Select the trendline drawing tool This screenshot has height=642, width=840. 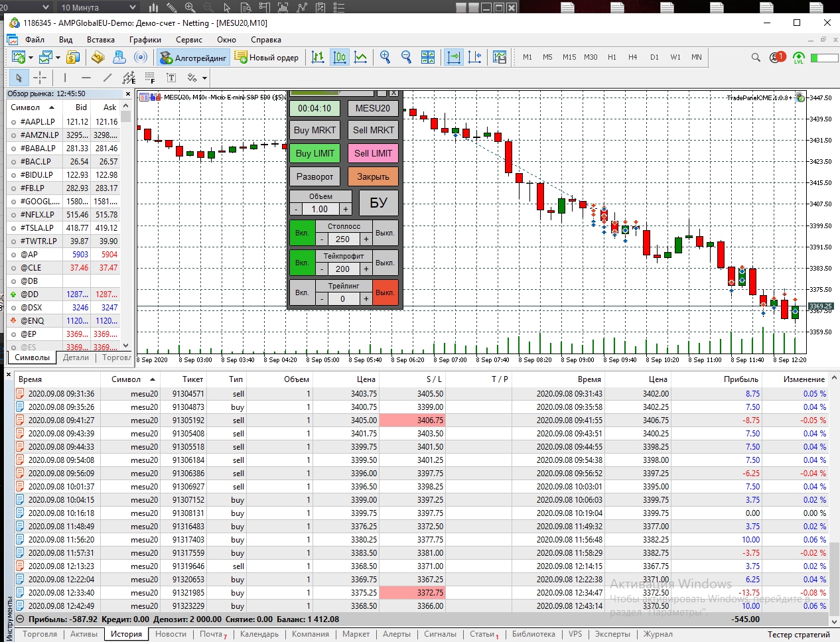pyautogui.click(x=107, y=78)
